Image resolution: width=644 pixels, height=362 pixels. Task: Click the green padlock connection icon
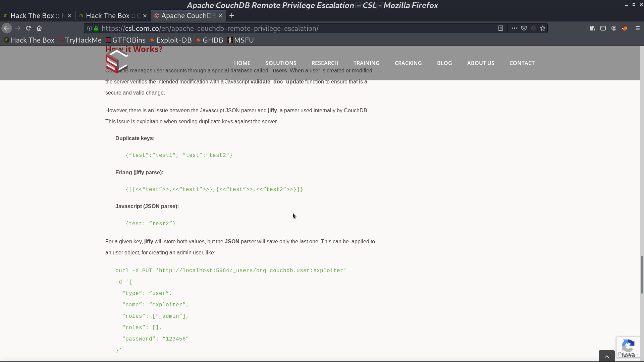coord(96,28)
